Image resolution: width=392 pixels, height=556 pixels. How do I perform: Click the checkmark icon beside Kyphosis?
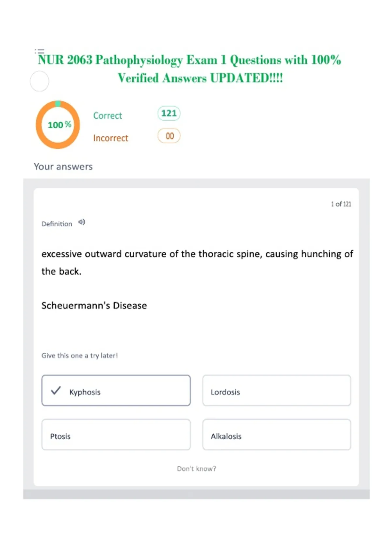56,391
